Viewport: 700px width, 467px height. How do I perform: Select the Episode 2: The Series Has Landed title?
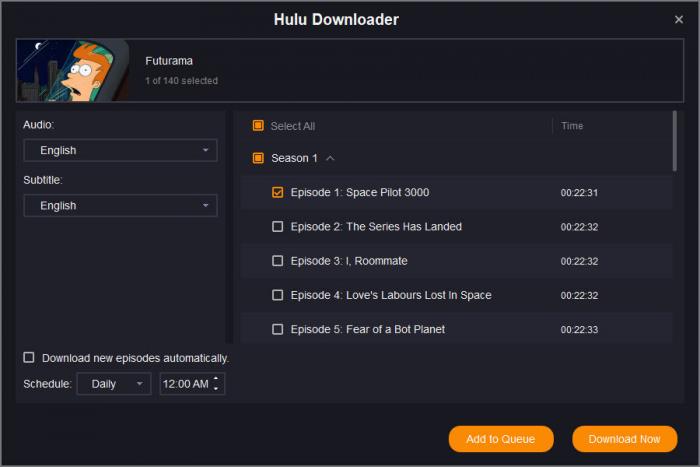(x=376, y=227)
